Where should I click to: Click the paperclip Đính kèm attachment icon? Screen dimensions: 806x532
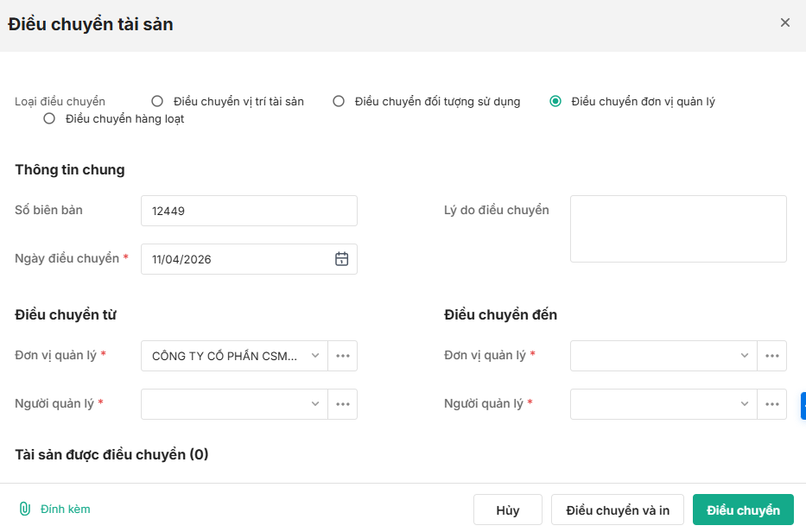pos(25,509)
